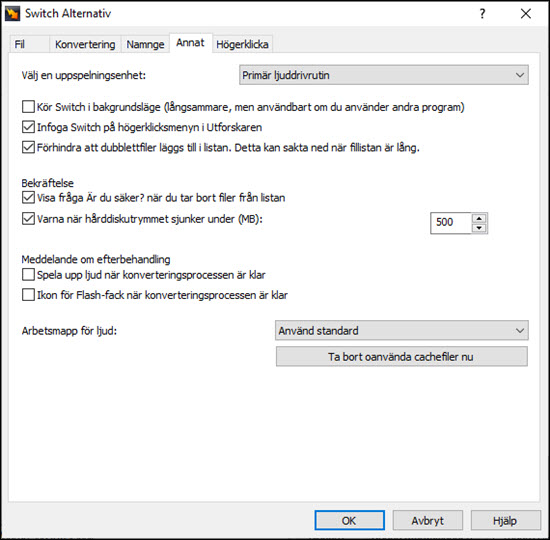The width and height of the screenshot is (550, 540).
Task: Select the Annat tab
Action: pyautogui.click(x=190, y=43)
